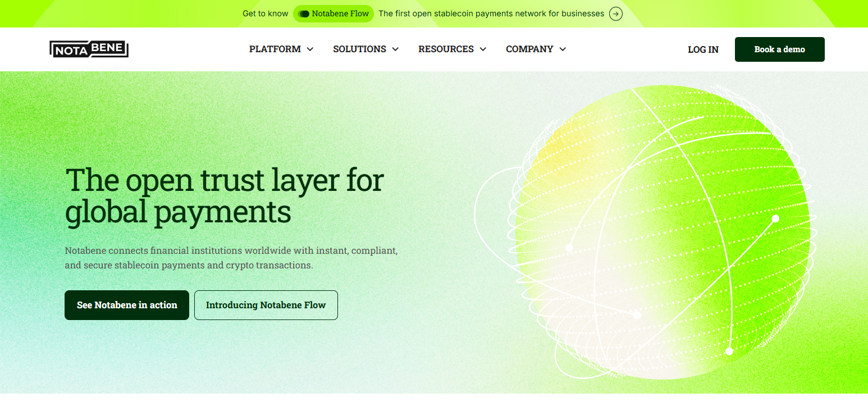This screenshot has height=411, width=868.
Task: Open the Company menu
Action: pyautogui.click(x=536, y=49)
